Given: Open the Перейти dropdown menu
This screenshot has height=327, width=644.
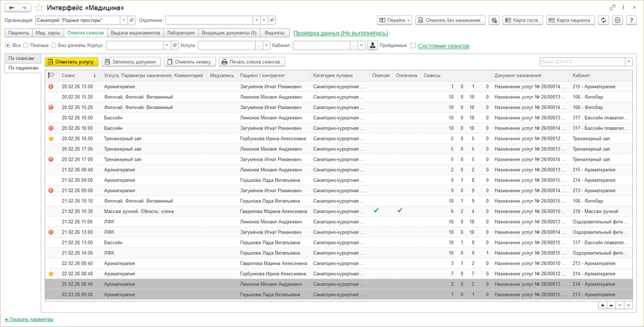Looking at the screenshot, I should pos(394,20).
